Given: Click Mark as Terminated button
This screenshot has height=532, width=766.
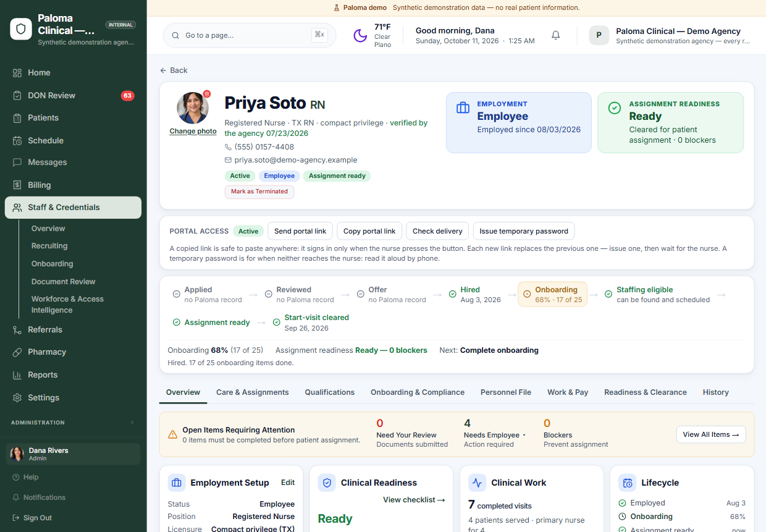Looking at the screenshot, I should coord(259,192).
